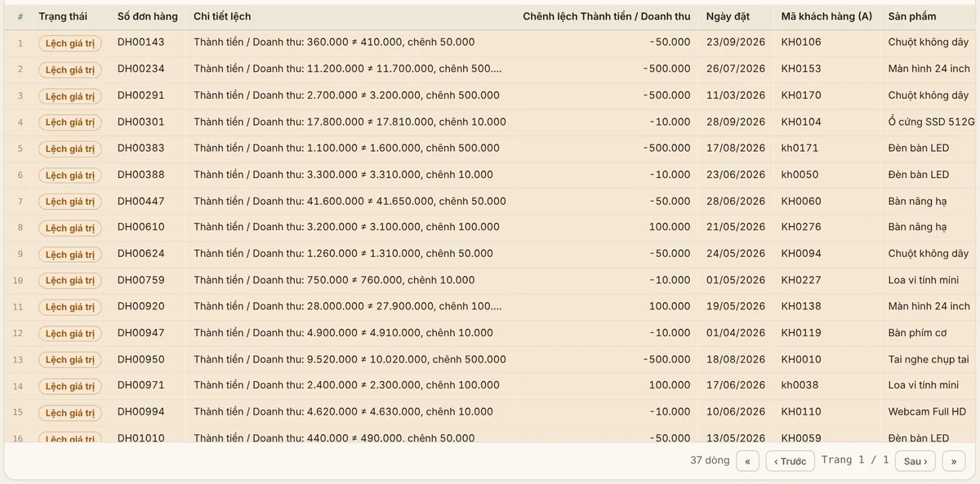Click the Trước previous page button

[790, 461]
